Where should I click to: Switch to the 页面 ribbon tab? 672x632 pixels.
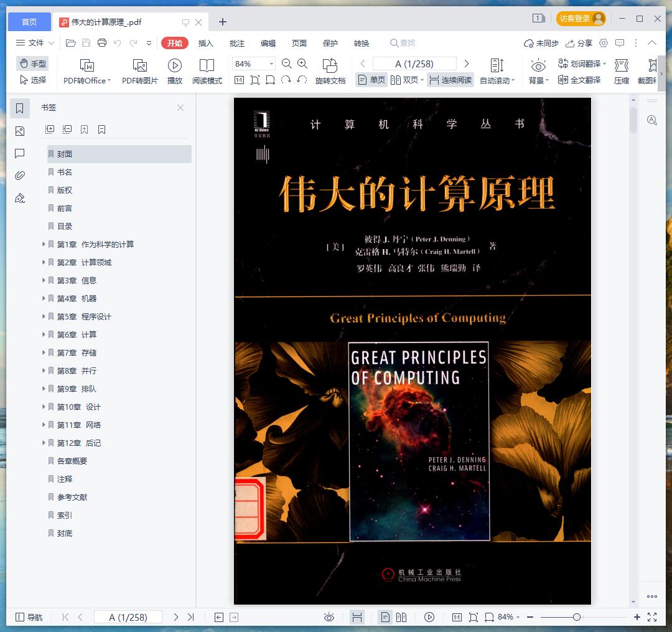click(x=299, y=44)
